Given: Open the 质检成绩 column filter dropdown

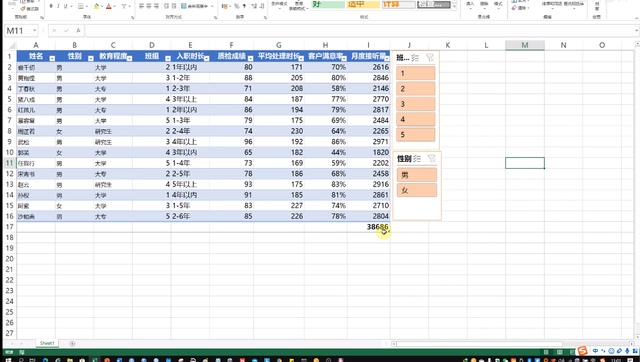Looking at the screenshot, I should point(250,58).
